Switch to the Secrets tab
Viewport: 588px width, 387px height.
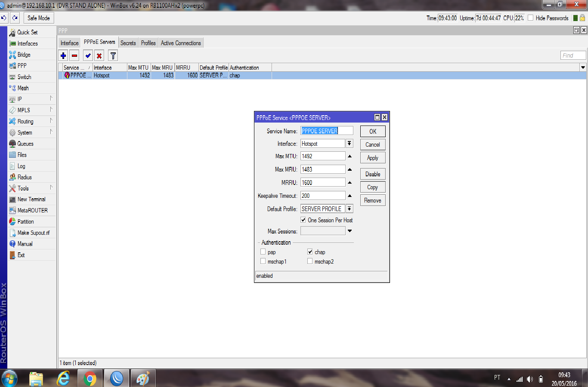tap(128, 43)
